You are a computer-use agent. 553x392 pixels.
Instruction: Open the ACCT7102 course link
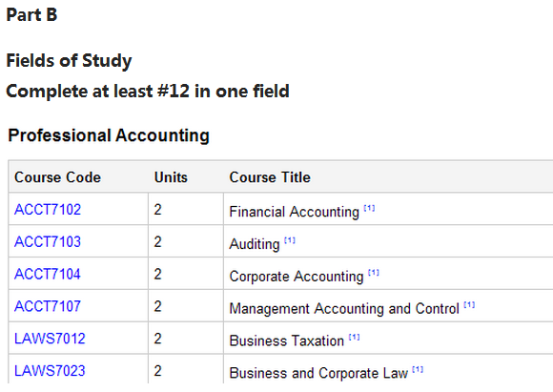click(x=48, y=210)
